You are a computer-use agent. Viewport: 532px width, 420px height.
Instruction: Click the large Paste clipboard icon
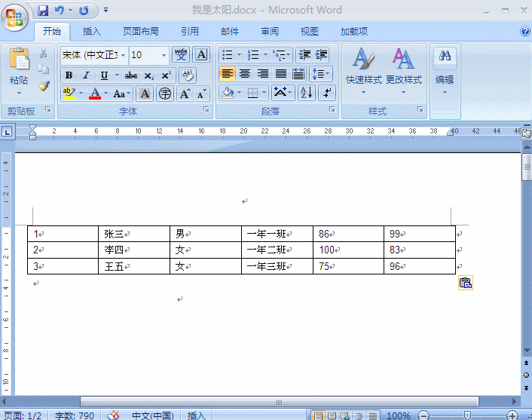(x=19, y=60)
